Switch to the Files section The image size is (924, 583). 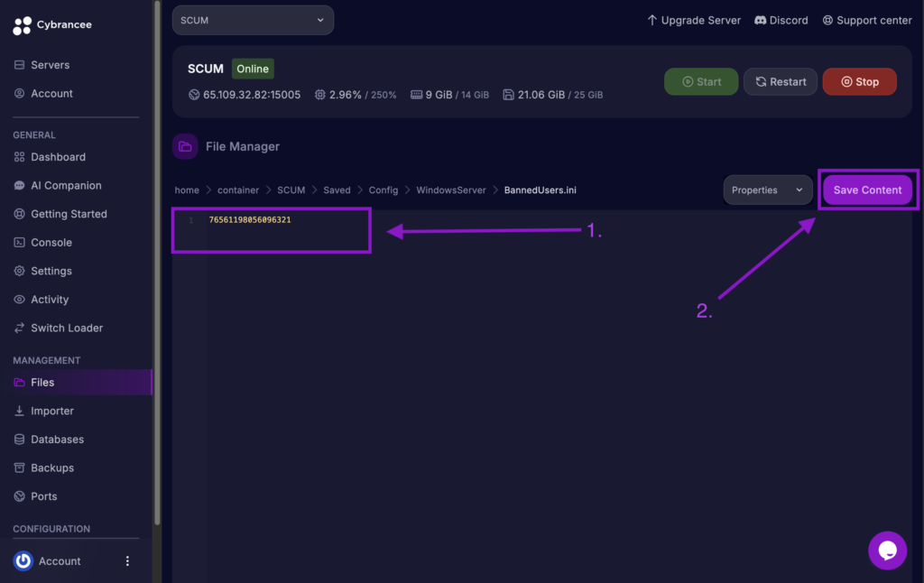pos(41,382)
